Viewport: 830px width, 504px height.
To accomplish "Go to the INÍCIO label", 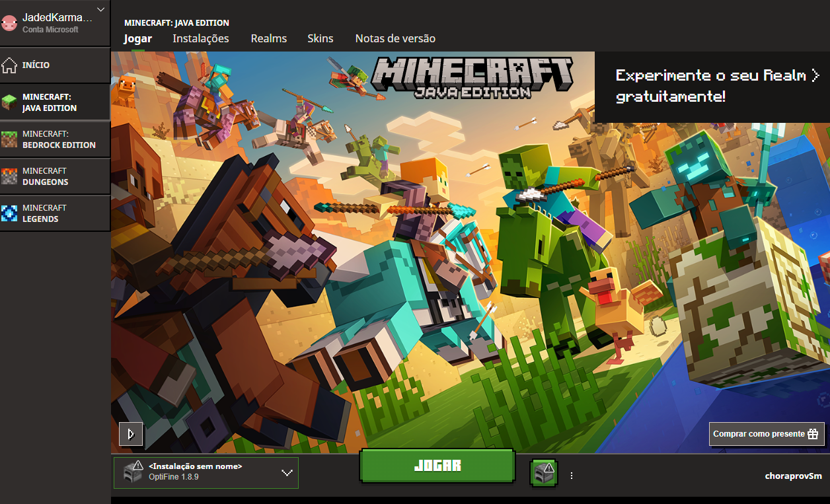I will (x=36, y=65).
